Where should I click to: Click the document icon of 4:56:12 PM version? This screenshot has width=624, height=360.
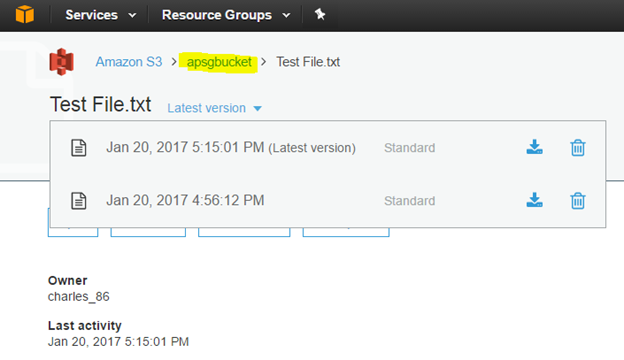[78, 200]
